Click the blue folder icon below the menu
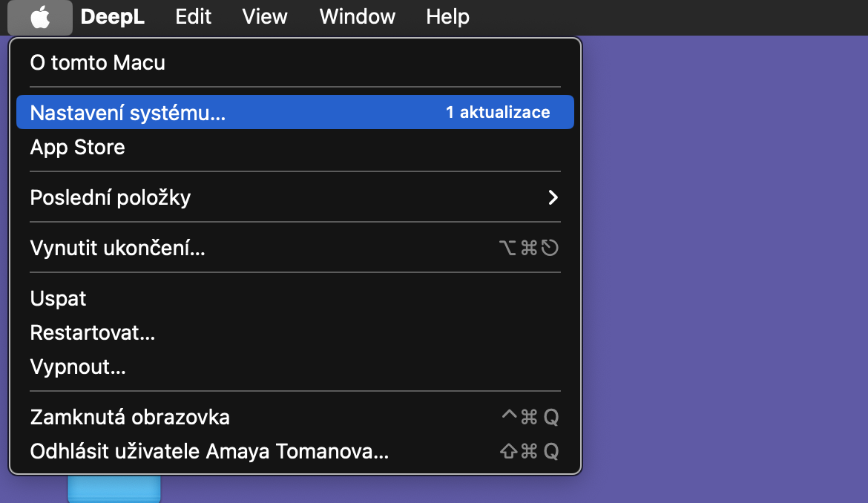 tap(114, 490)
